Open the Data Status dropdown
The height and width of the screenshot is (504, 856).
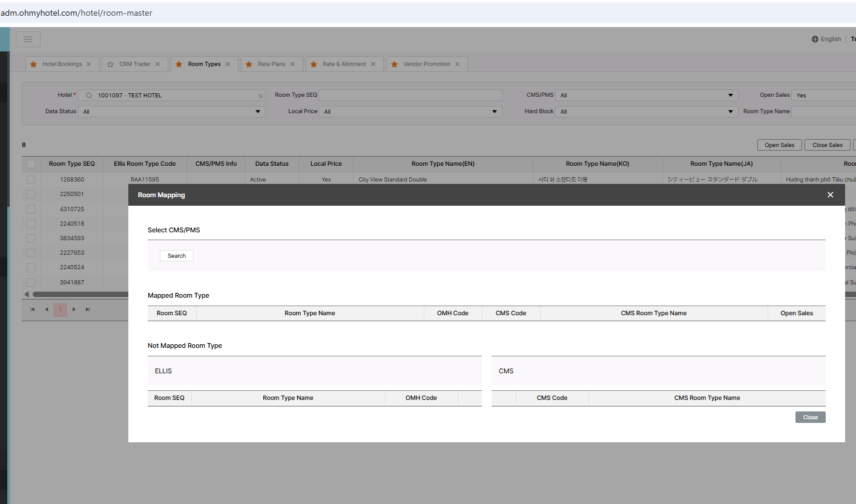click(171, 111)
